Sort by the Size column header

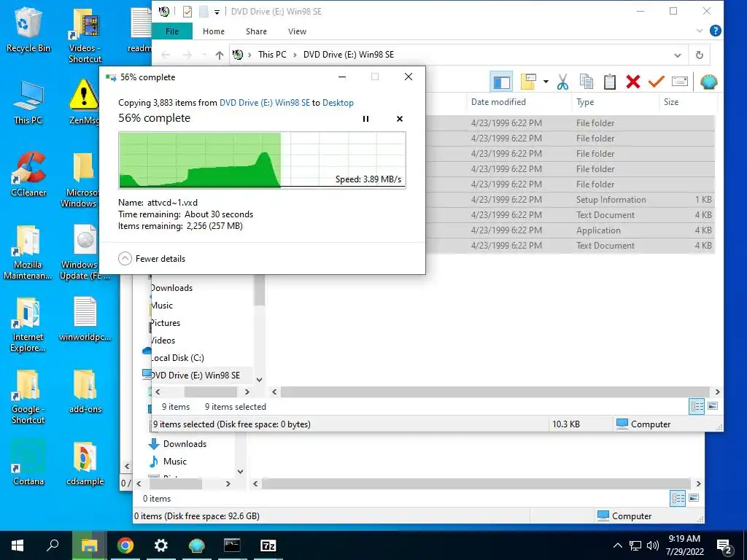[671, 102]
